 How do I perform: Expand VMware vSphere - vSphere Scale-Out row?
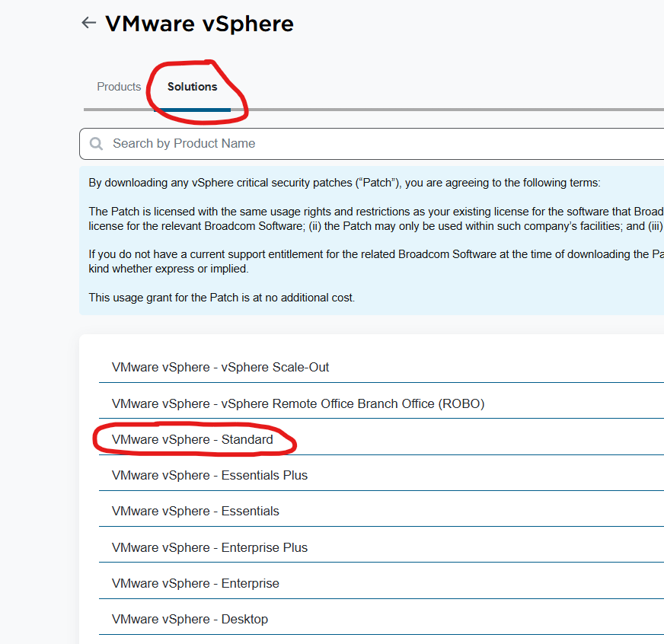(x=220, y=367)
